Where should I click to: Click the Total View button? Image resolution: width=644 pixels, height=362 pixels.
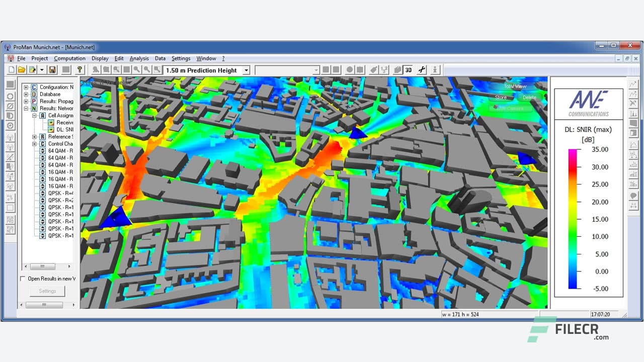pyautogui.click(x=515, y=86)
